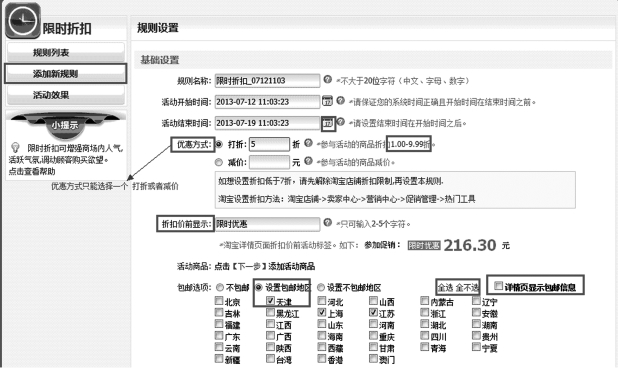Check the 陕西 region checkbox

(x=270, y=347)
